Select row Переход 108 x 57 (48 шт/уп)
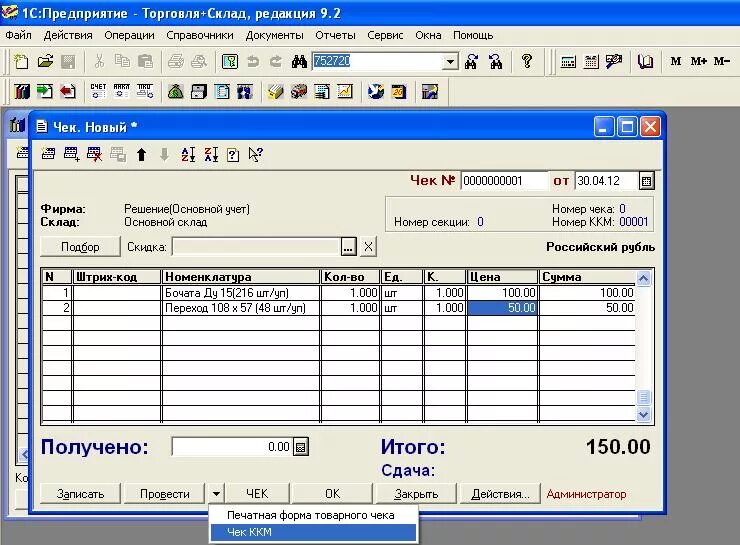The width and height of the screenshot is (740, 545). tap(338, 308)
